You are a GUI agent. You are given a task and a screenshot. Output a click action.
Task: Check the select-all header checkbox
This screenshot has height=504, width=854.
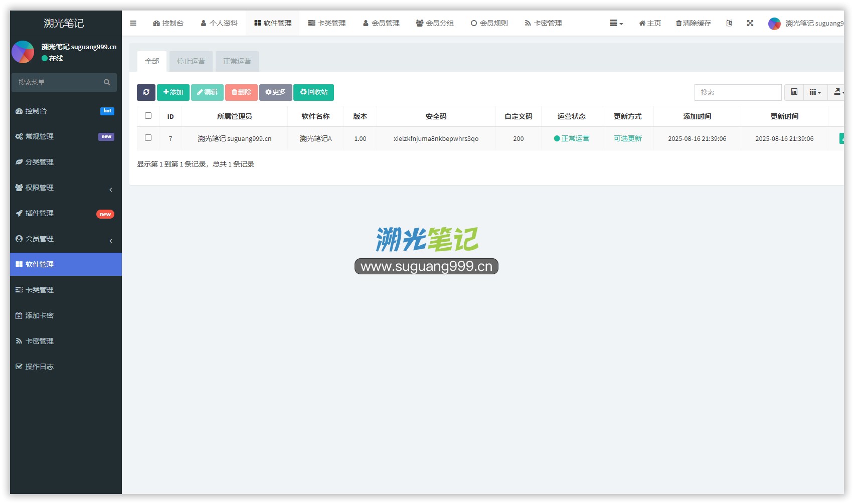point(148,116)
